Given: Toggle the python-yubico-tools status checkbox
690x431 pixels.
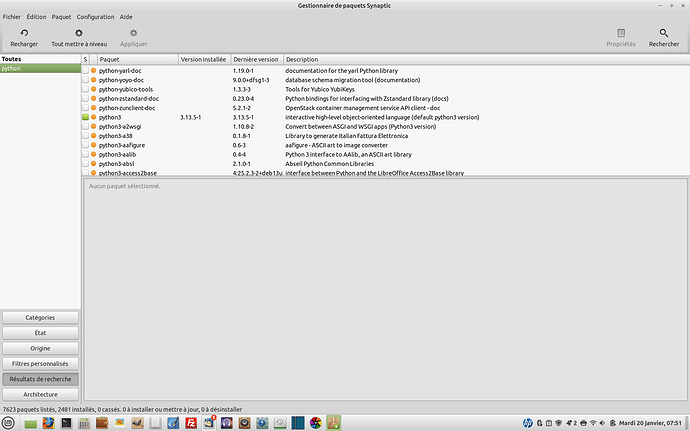Looking at the screenshot, I should point(87,89).
